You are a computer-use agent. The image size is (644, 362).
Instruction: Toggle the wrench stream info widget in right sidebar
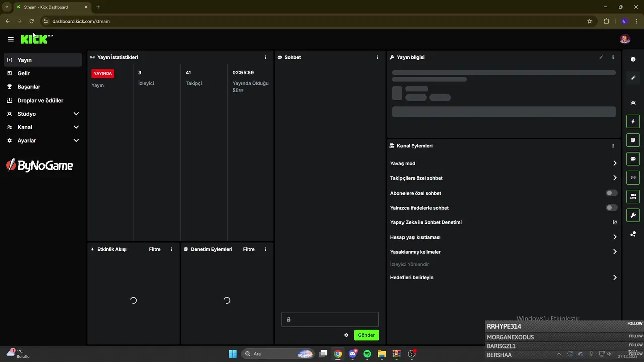(x=633, y=215)
